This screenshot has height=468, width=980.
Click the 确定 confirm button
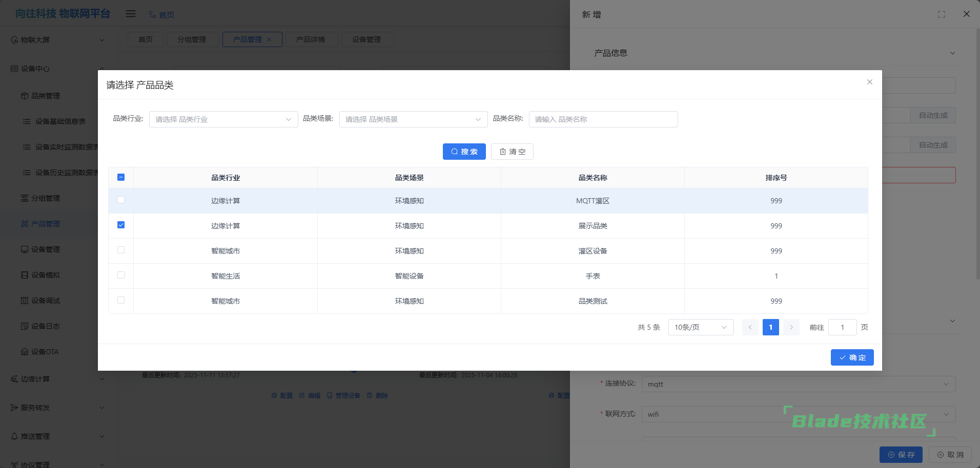pos(852,357)
